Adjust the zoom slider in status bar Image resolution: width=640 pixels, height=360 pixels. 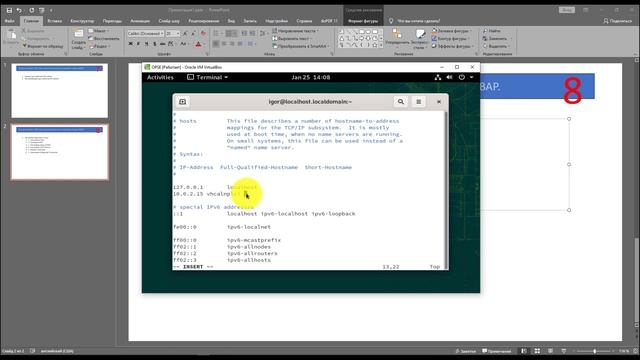pos(594,351)
